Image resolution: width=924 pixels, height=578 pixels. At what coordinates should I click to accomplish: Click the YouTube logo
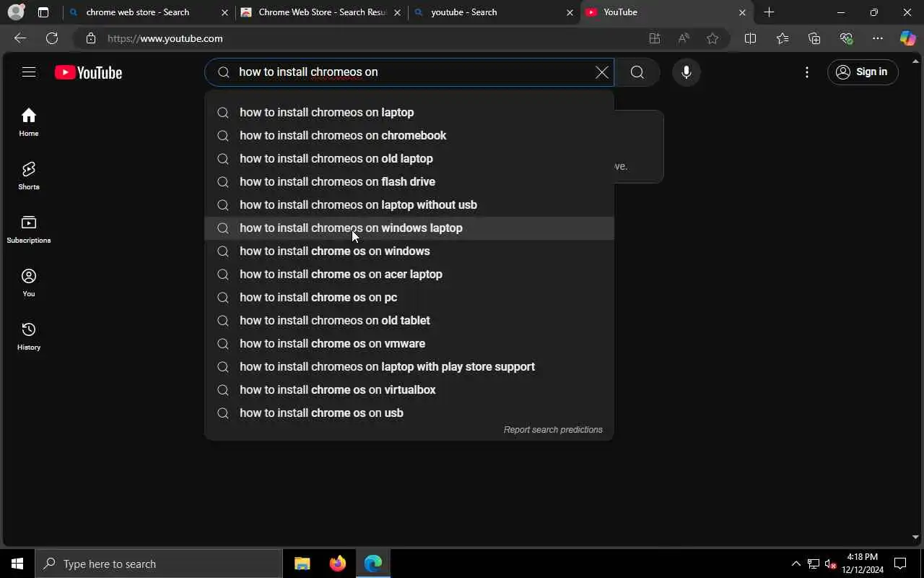click(x=88, y=72)
